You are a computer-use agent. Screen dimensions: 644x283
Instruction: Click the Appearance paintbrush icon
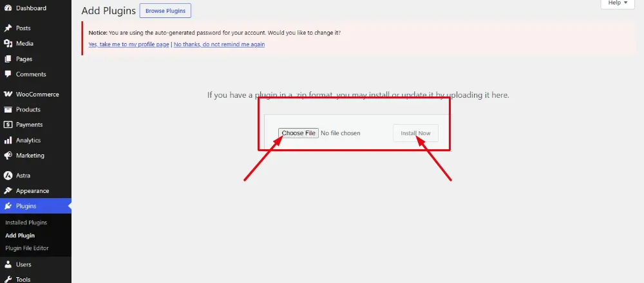pyautogui.click(x=8, y=191)
